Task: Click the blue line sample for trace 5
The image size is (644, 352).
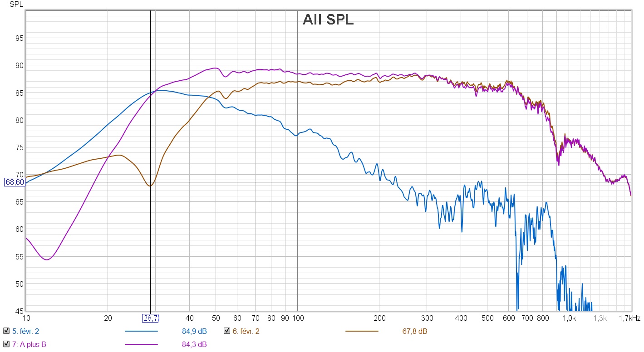Action: pos(141,332)
